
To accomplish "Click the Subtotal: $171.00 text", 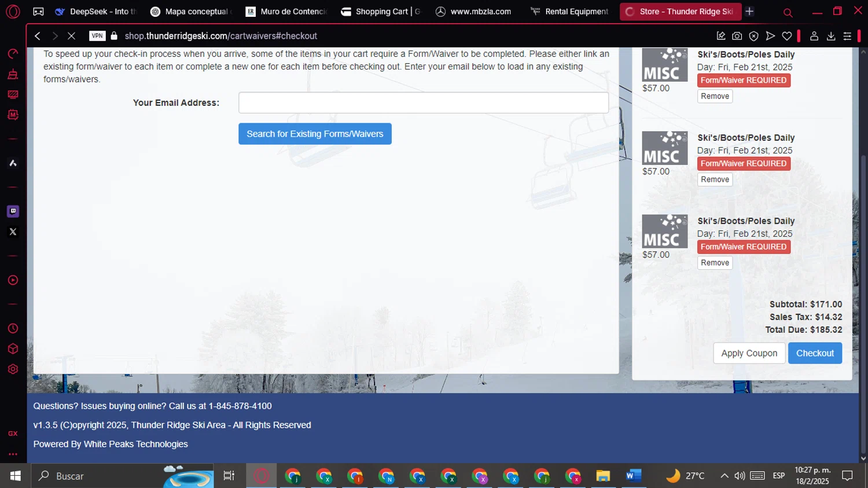I will (806, 304).
